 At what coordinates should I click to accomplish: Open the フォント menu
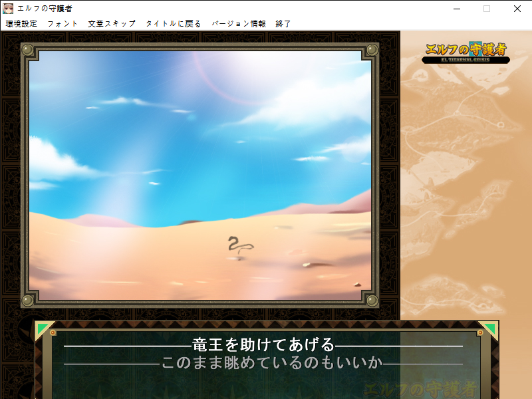(x=63, y=24)
